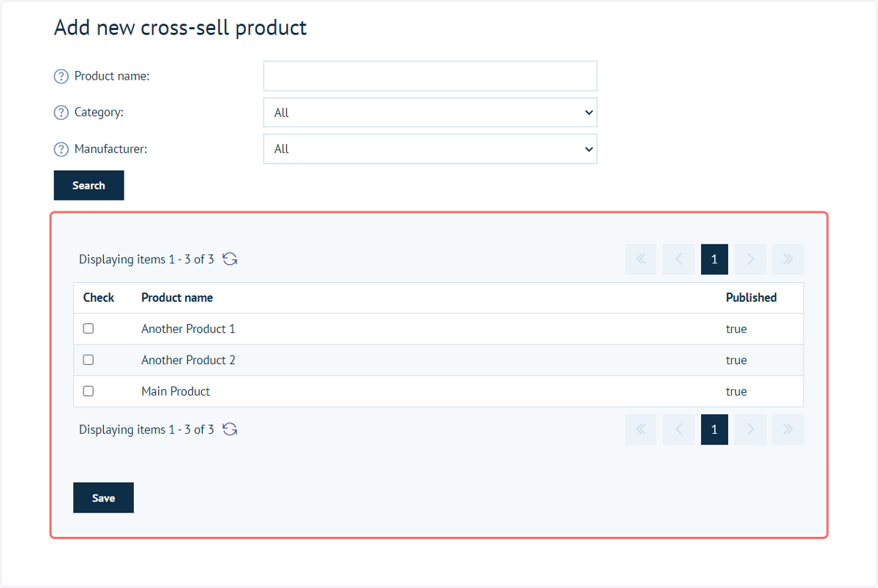Open the Manufacturer dropdown
Image resolution: width=878 pixels, height=588 pixels.
tap(430, 148)
